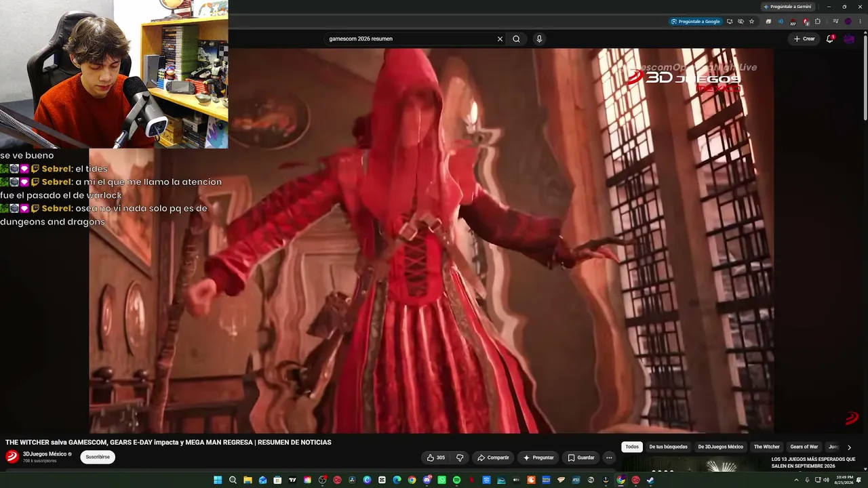Image resolution: width=868 pixels, height=488 pixels.
Task: Like the video with thumbs-up button
Action: (435, 457)
